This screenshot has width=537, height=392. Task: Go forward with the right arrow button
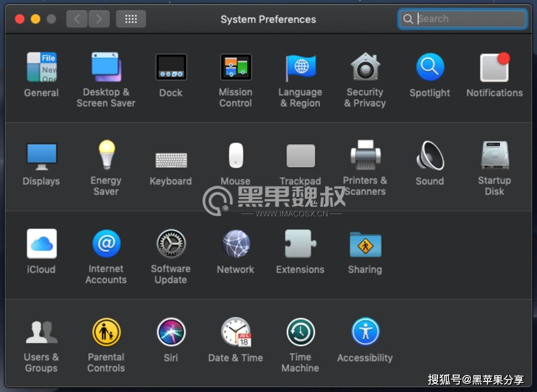coord(99,19)
